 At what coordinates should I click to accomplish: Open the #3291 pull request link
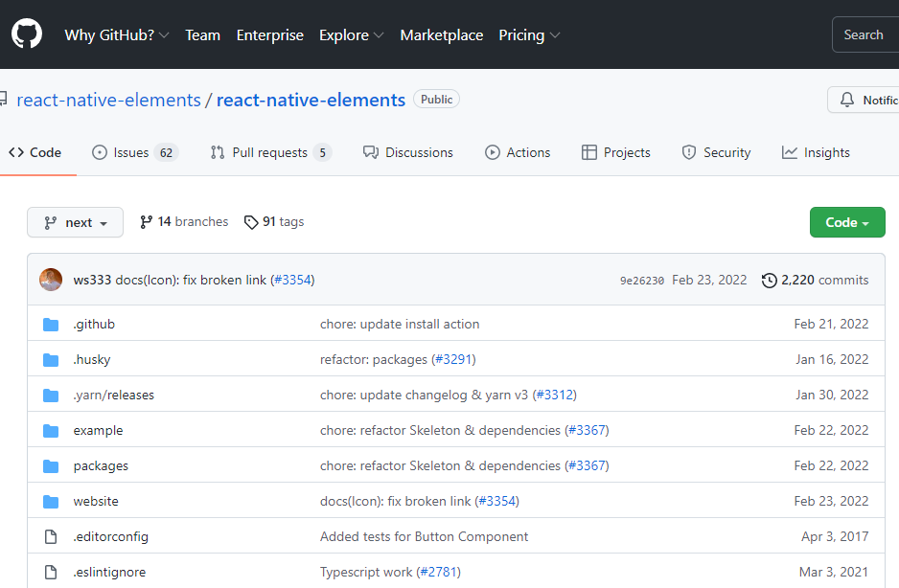[x=453, y=359]
